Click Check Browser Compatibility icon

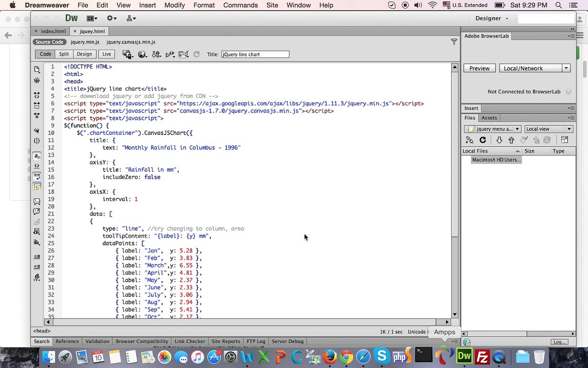[x=183, y=55]
